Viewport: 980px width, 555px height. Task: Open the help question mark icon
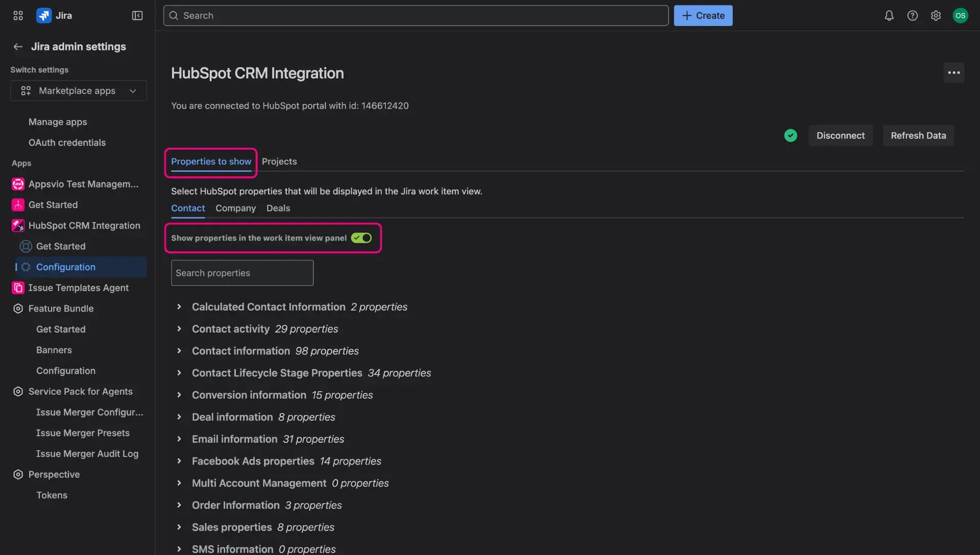[913, 15]
